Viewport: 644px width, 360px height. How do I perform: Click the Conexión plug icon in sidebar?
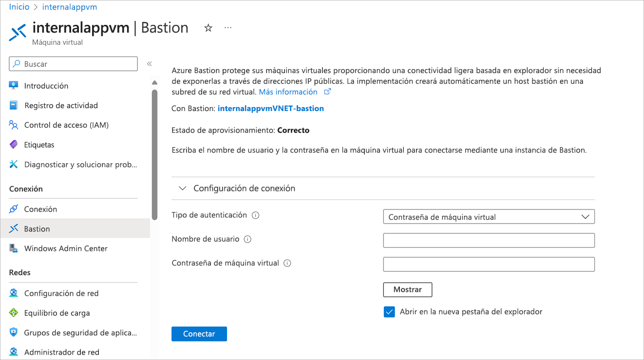(14, 209)
